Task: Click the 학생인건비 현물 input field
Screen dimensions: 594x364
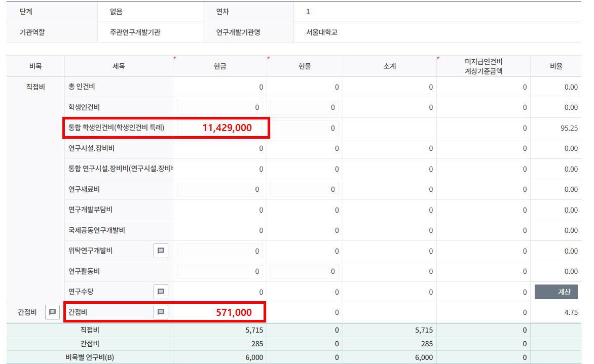Action: 305,107
